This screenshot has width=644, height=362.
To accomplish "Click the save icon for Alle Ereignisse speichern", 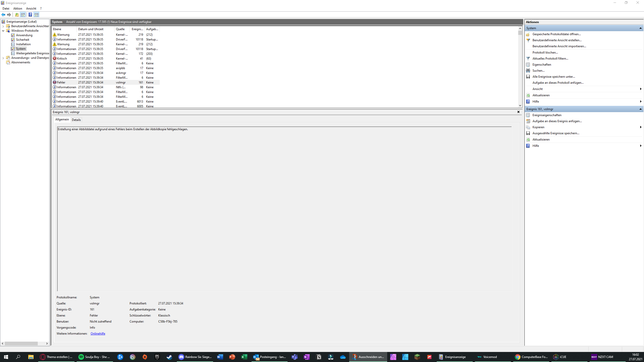I will pos(528,77).
